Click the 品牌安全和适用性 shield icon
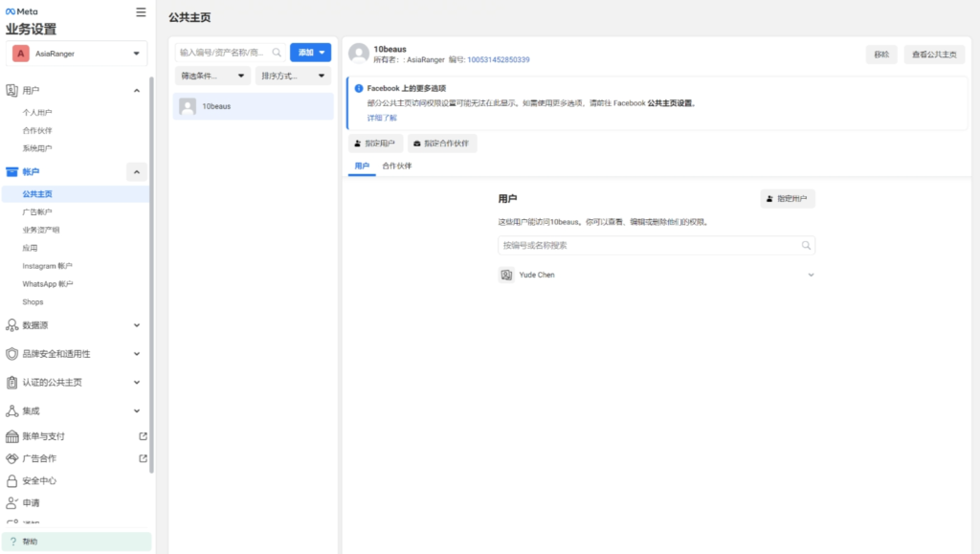Image resolution: width=980 pixels, height=554 pixels. pyautogui.click(x=11, y=353)
